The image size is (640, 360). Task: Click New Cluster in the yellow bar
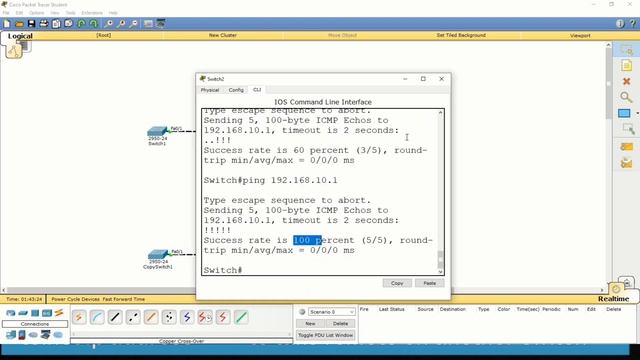point(222,36)
